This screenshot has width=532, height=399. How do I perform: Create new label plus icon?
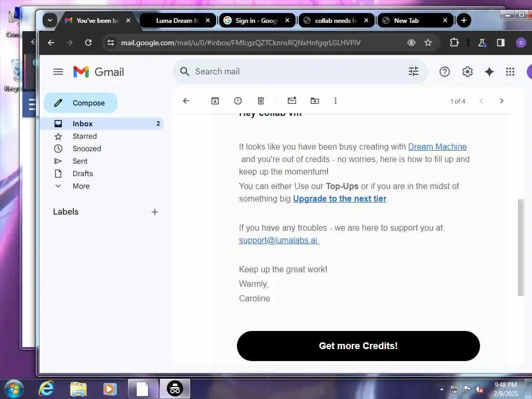click(x=155, y=212)
